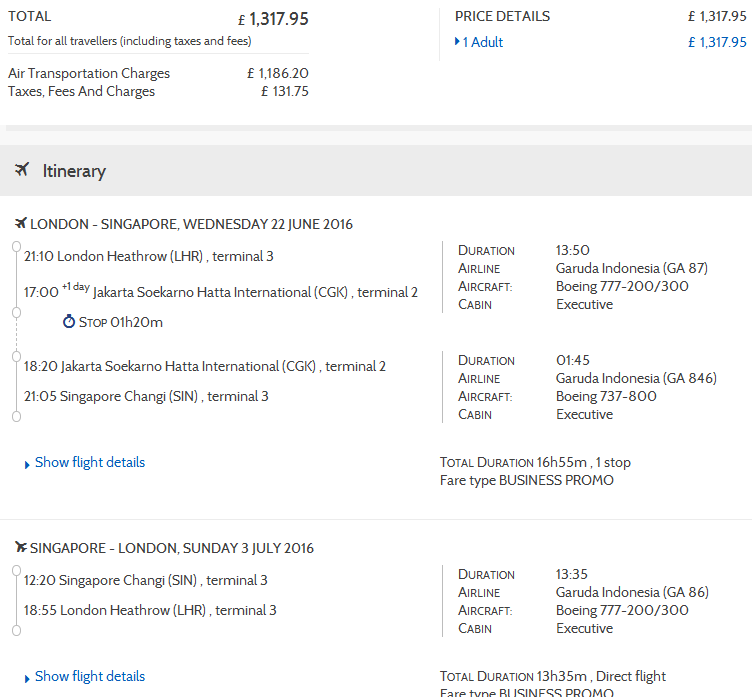Click the Itinerary section header text
This screenshot has width=752, height=697.
click(74, 171)
